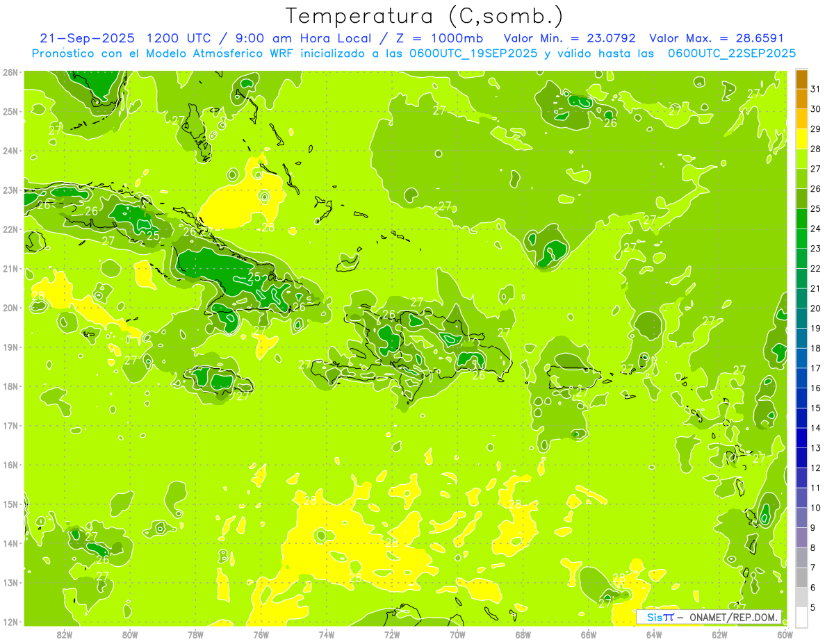Viewport: 834px width, 644px height.
Task: Click the 82W longitude axis label
Action: point(65,634)
